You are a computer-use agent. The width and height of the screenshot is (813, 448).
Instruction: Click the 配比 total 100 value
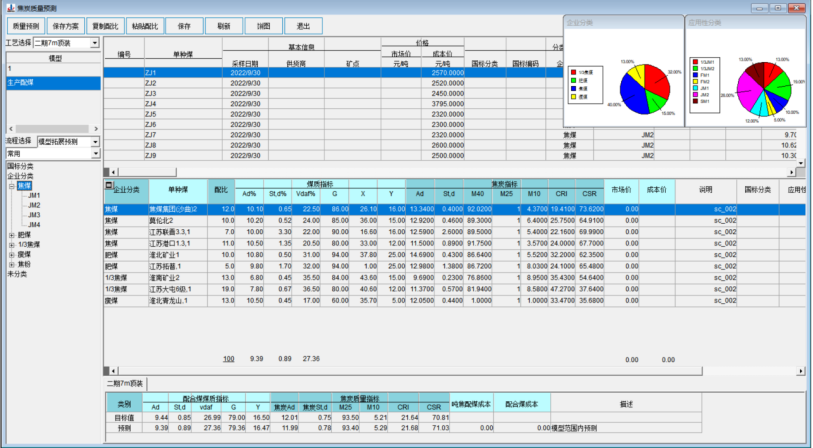pos(228,359)
